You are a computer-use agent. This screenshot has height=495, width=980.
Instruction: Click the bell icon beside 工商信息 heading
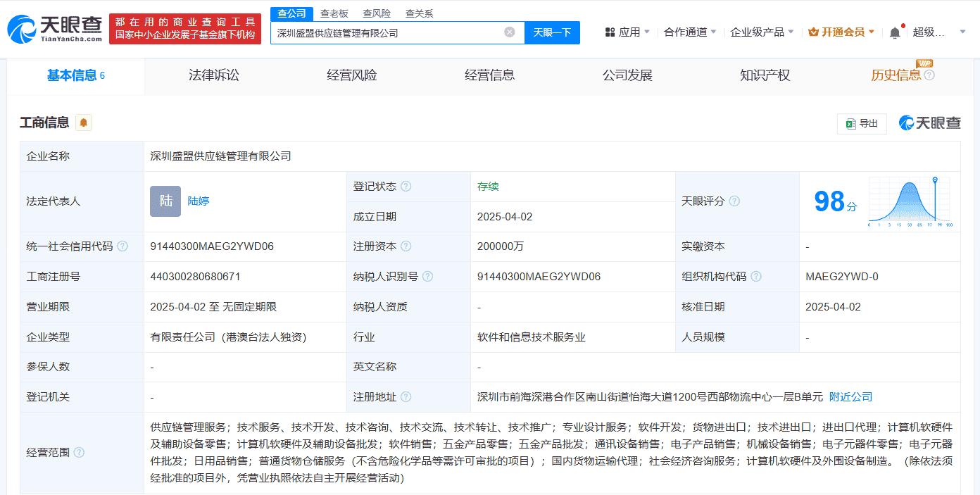click(84, 122)
